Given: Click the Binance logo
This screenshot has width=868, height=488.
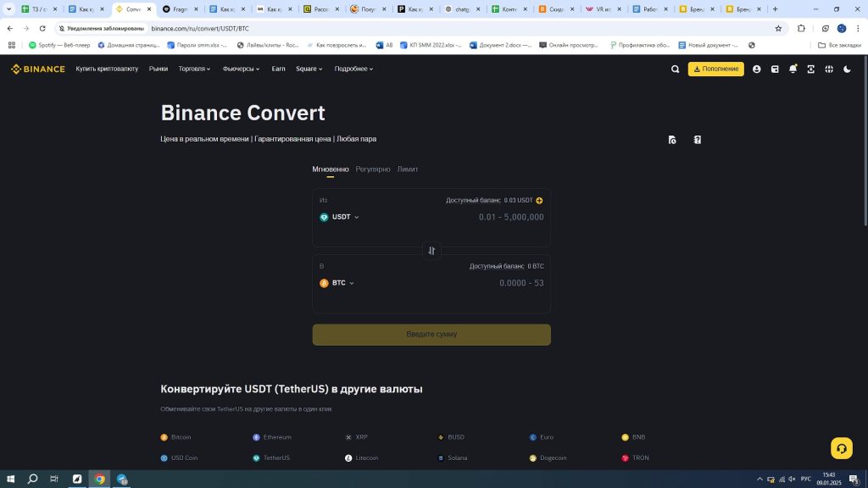Looking at the screenshot, I should (37, 69).
